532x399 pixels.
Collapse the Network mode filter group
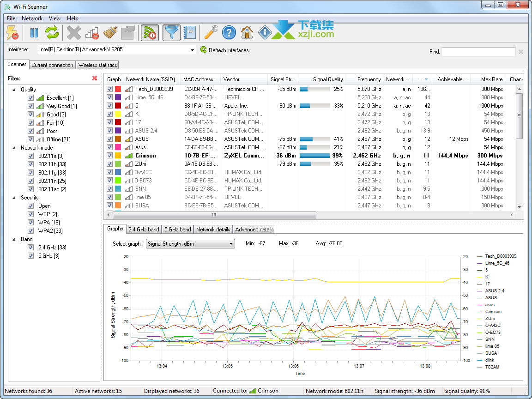[x=14, y=148]
